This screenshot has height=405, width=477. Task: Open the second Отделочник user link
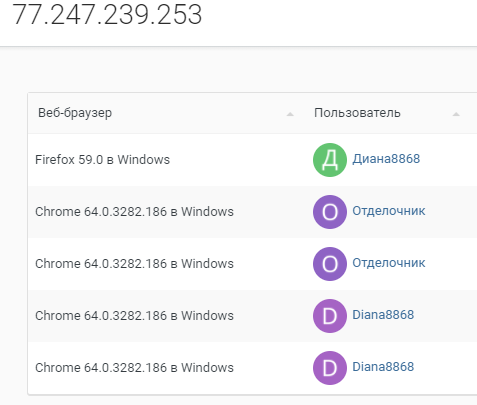[x=389, y=263]
